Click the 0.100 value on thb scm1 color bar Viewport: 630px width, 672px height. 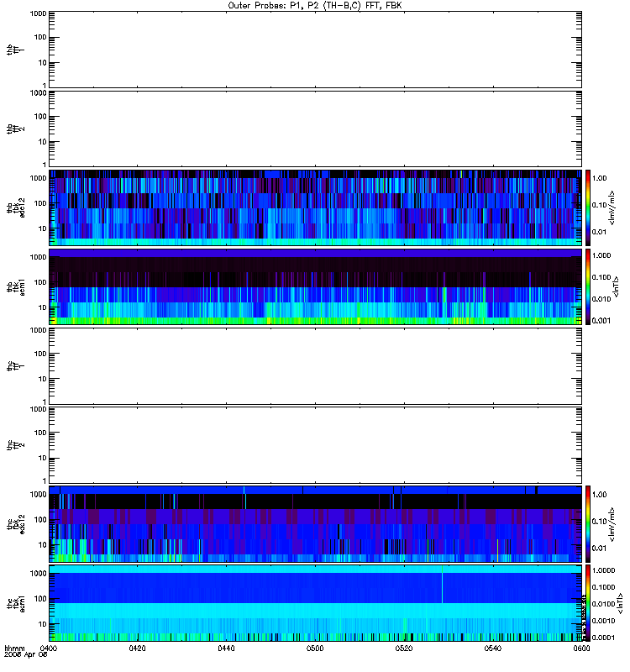[601, 277]
